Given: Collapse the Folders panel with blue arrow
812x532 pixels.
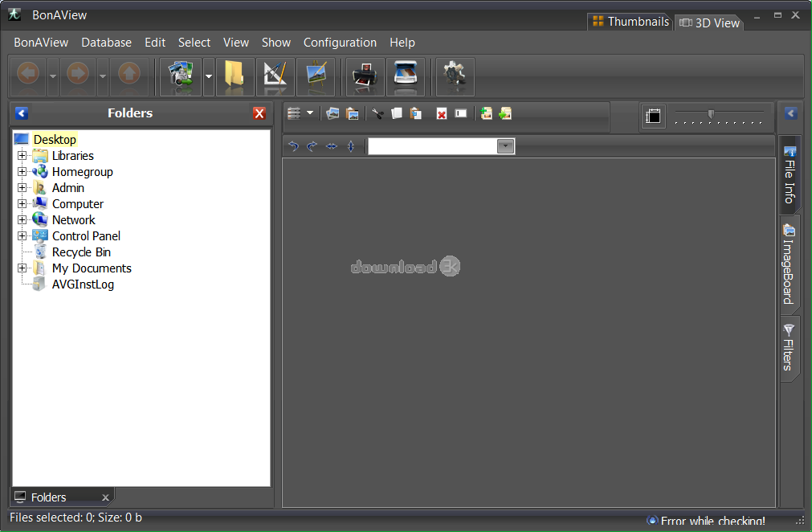Looking at the screenshot, I should (22, 113).
